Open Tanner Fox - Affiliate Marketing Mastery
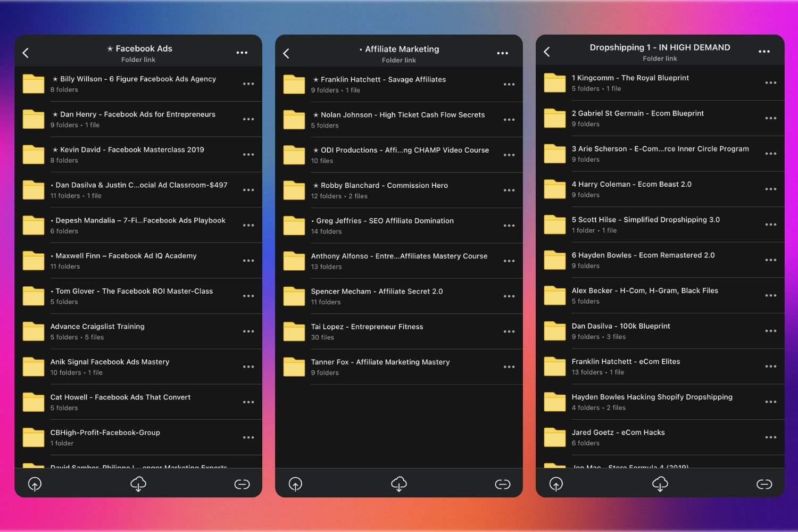The width and height of the screenshot is (798, 532). tap(399, 367)
